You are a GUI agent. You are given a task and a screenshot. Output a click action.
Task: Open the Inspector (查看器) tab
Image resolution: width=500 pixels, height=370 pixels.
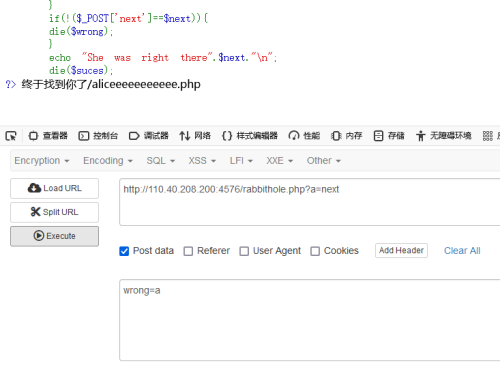48,136
